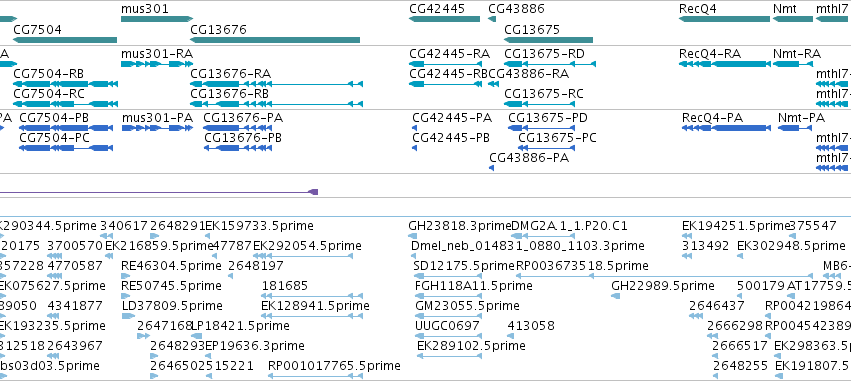The image size is (851, 381).
Task: Select the GH22989.5prime EST marker
Action: tap(615, 296)
